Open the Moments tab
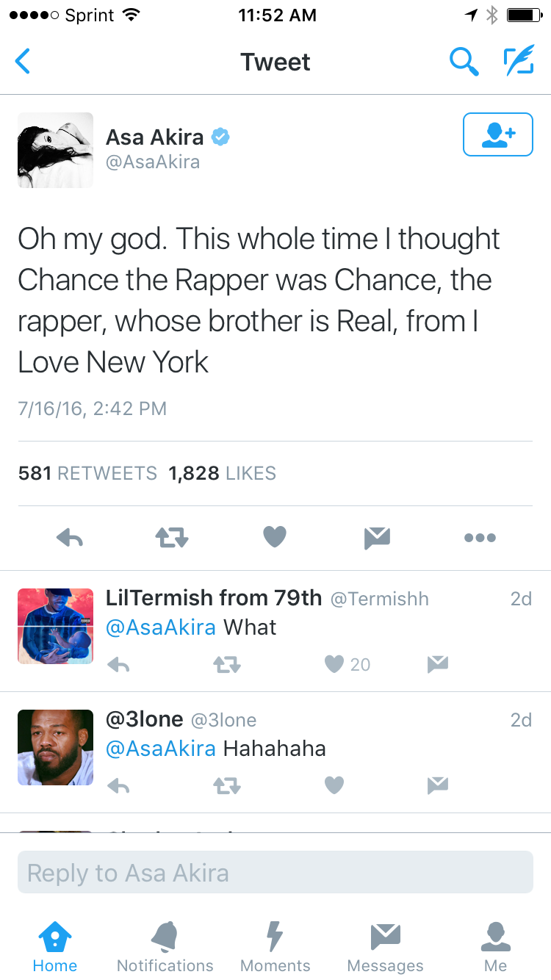551x980 pixels. [275, 948]
